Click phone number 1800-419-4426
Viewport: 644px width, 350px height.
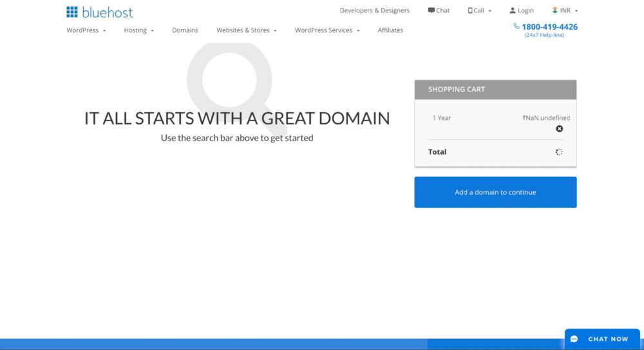click(x=549, y=26)
